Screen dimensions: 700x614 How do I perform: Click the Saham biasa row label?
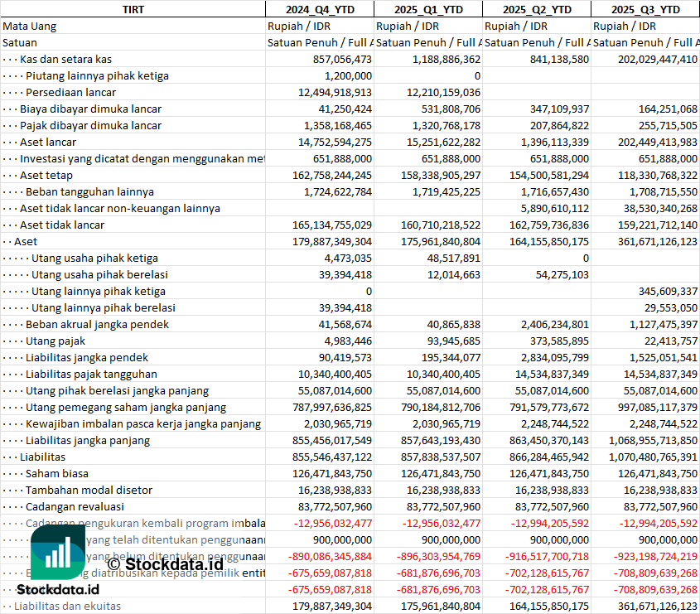[57, 473]
